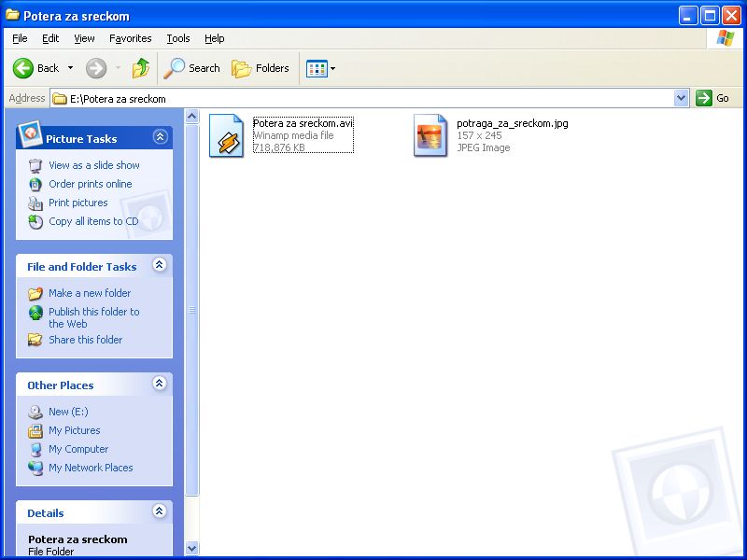The image size is (747, 560).
Task: Click the Up one level folder icon
Action: [x=141, y=68]
